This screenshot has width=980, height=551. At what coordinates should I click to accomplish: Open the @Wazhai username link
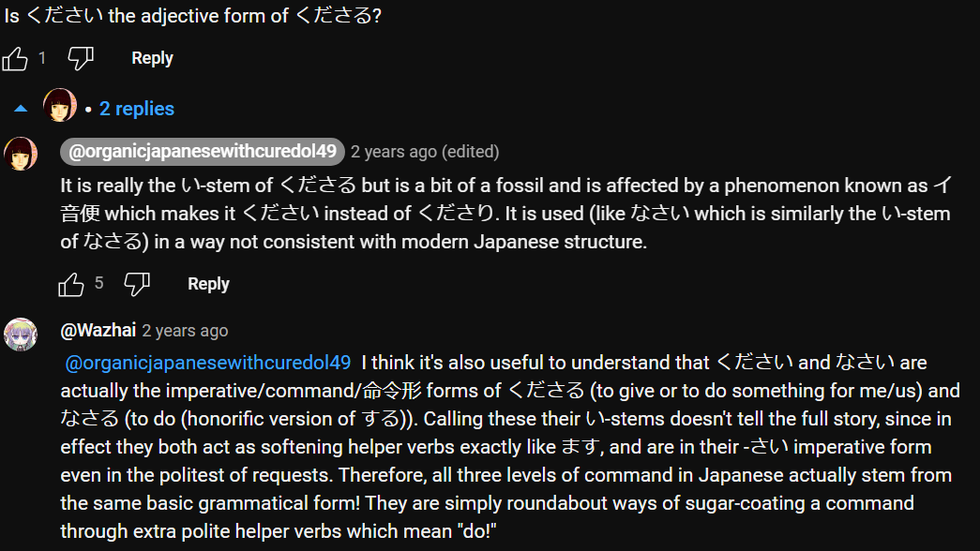pos(98,330)
